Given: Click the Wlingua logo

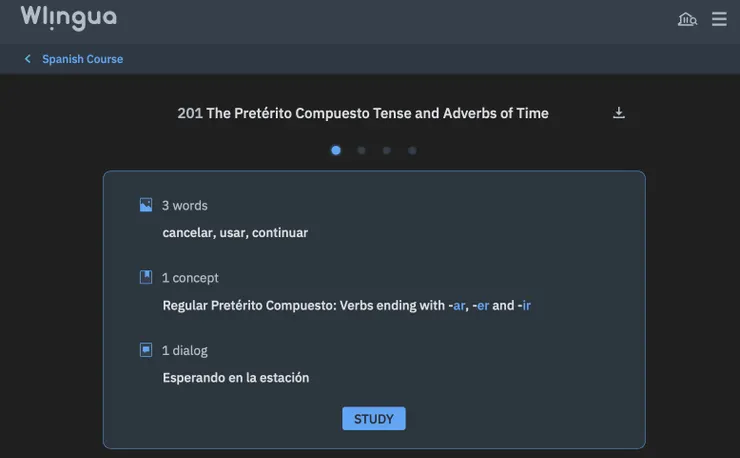Looking at the screenshot, I should tap(68, 18).
